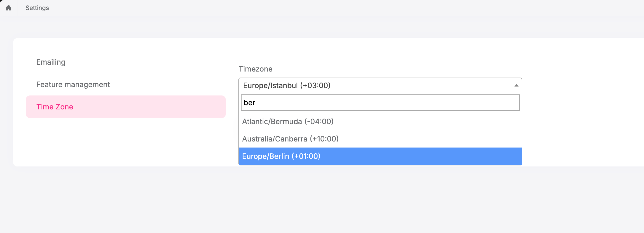The width and height of the screenshot is (644, 233).
Task: Choose Australia/Canberra (+10:00) option
Action: click(x=290, y=139)
